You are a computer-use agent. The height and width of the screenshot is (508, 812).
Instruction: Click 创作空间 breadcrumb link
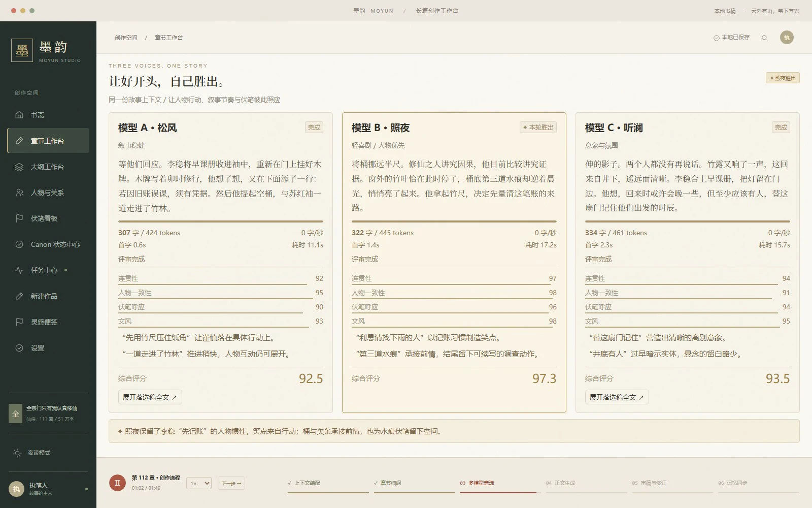click(126, 38)
